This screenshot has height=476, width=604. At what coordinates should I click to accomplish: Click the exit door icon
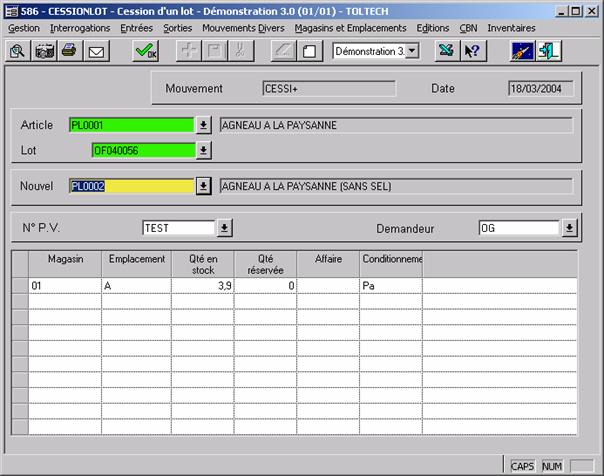(549, 51)
